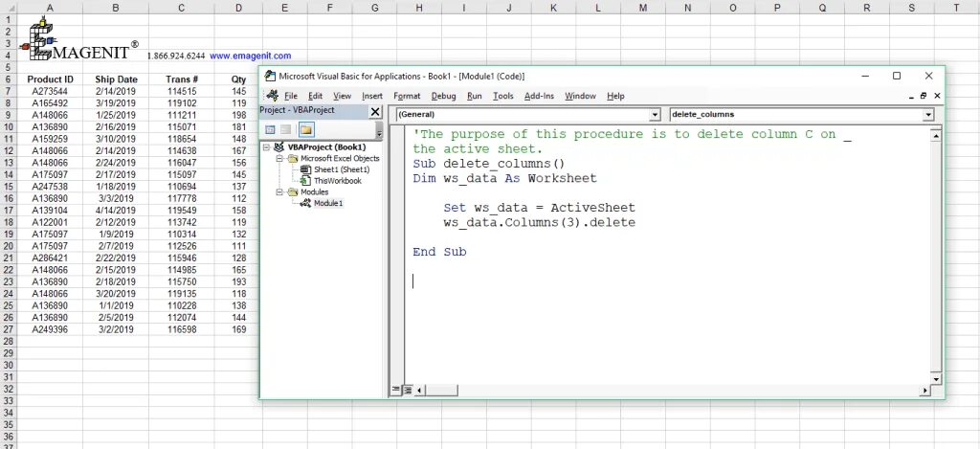Minimize the Module1 code window

[912, 97]
